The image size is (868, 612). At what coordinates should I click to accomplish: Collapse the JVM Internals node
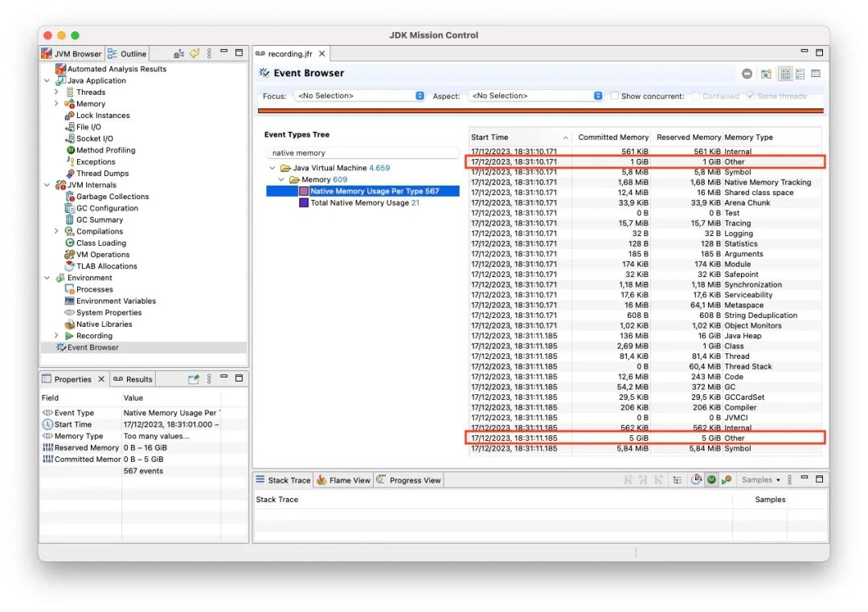click(47, 186)
